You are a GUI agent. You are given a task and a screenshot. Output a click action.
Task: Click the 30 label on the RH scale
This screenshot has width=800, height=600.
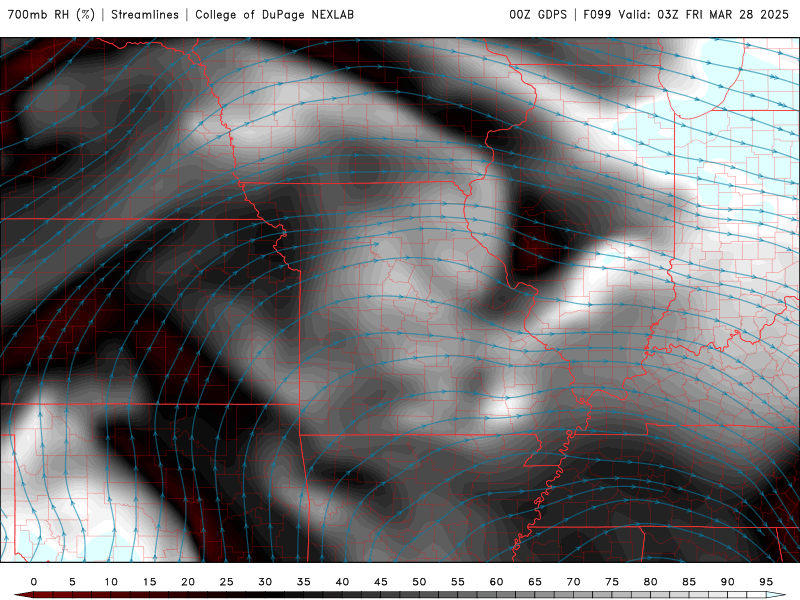coord(265,582)
